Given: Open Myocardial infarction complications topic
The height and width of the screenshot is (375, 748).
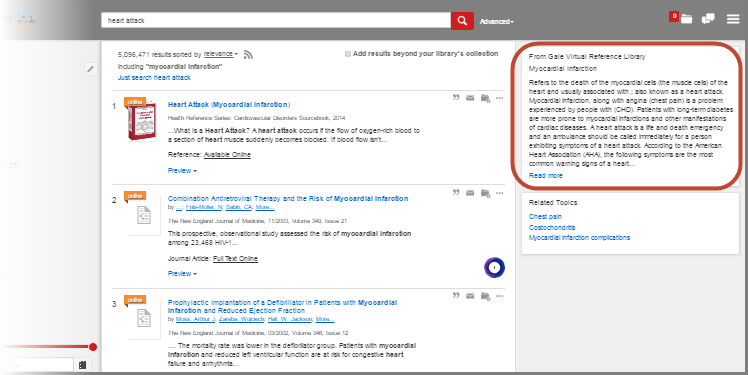Looking at the screenshot, I should click(x=579, y=238).
